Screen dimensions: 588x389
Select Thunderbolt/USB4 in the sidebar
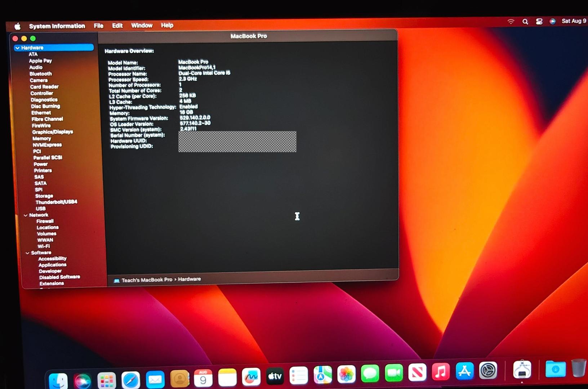[x=56, y=202]
